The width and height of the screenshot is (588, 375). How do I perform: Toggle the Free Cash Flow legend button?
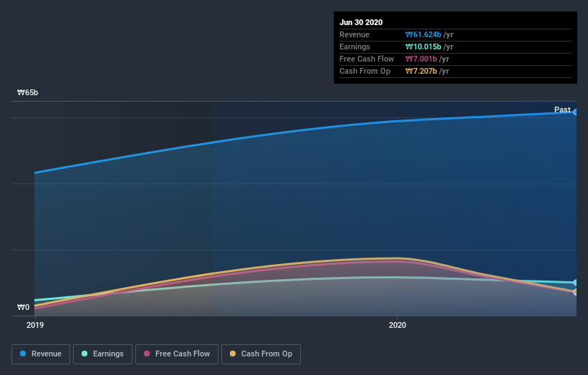(177, 354)
